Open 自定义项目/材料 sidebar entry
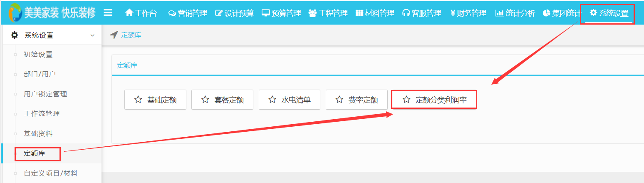The height and width of the screenshot is (183, 644). pos(51,173)
